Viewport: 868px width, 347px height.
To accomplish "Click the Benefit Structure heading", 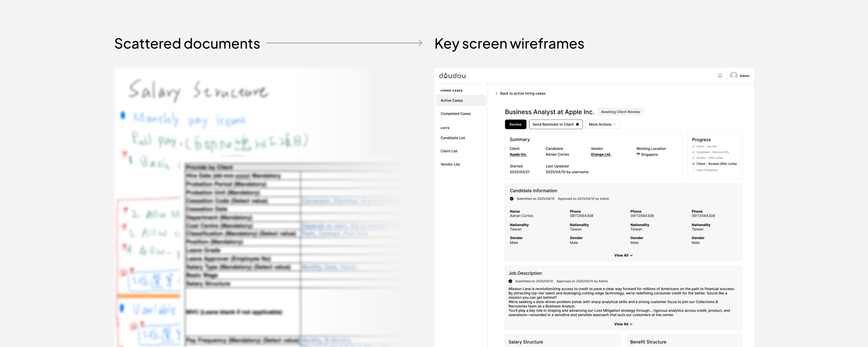I will (648, 342).
